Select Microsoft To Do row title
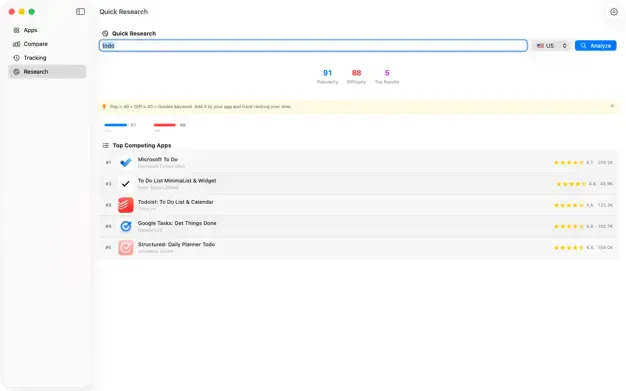The width and height of the screenshot is (626, 391). (158, 159)
